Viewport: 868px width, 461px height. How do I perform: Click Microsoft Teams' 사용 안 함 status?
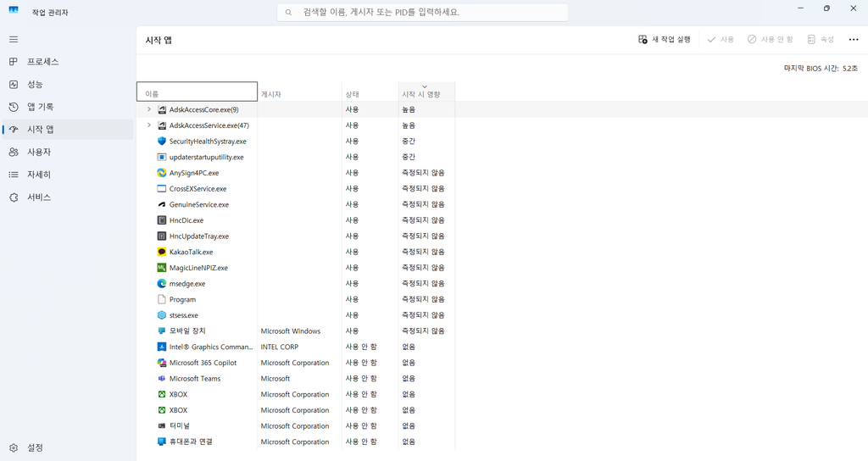coord(361,379)
